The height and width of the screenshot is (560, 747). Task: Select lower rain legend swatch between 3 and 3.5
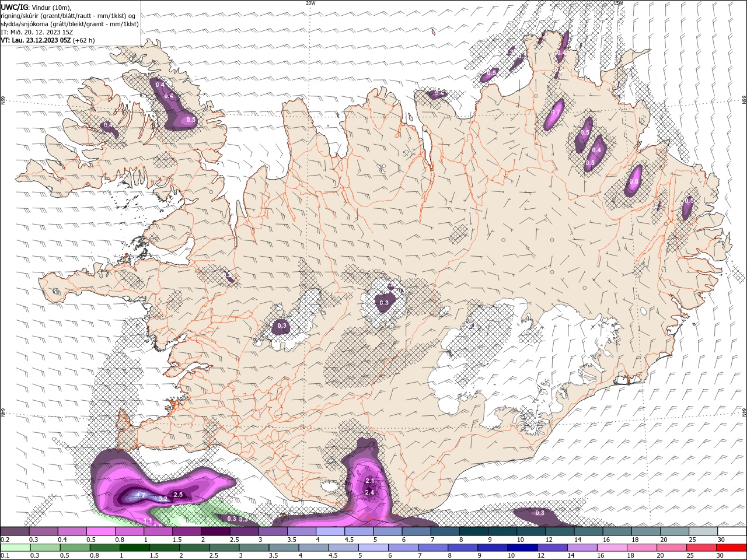pyautogui.click(x=254, y=548)
